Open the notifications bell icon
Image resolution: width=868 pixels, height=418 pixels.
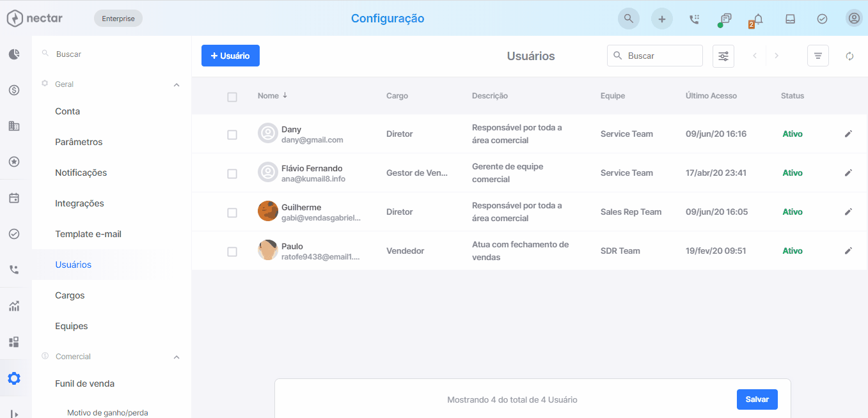(758, 19)
